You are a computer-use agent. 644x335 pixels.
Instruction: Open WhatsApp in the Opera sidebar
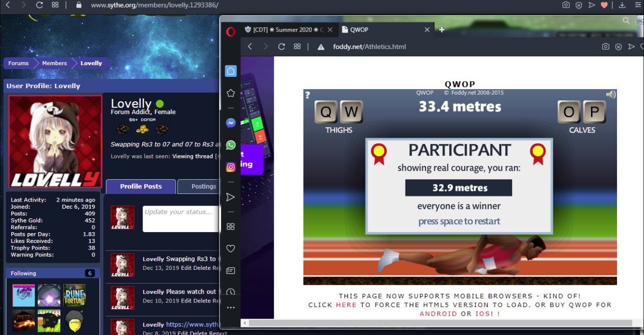231,145
